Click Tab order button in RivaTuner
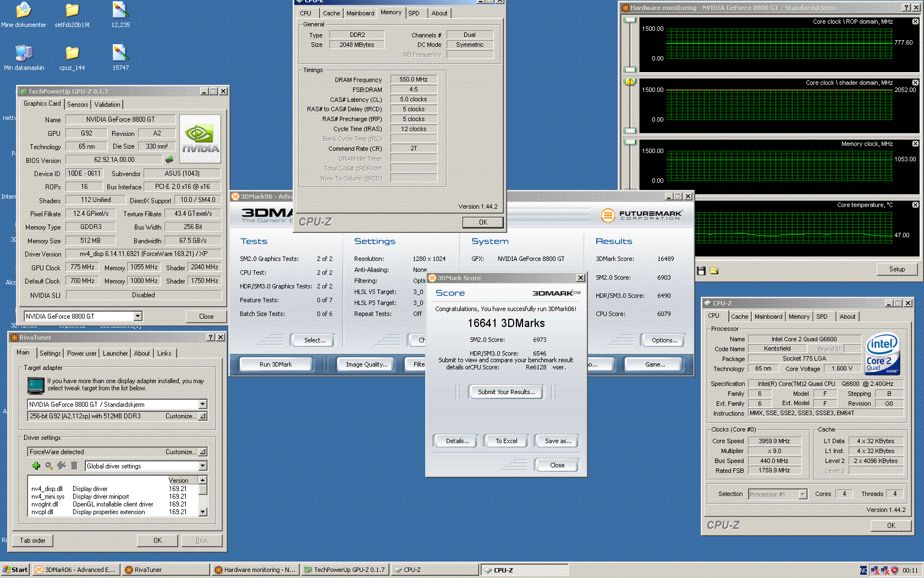924x578 pixels. 32,541
